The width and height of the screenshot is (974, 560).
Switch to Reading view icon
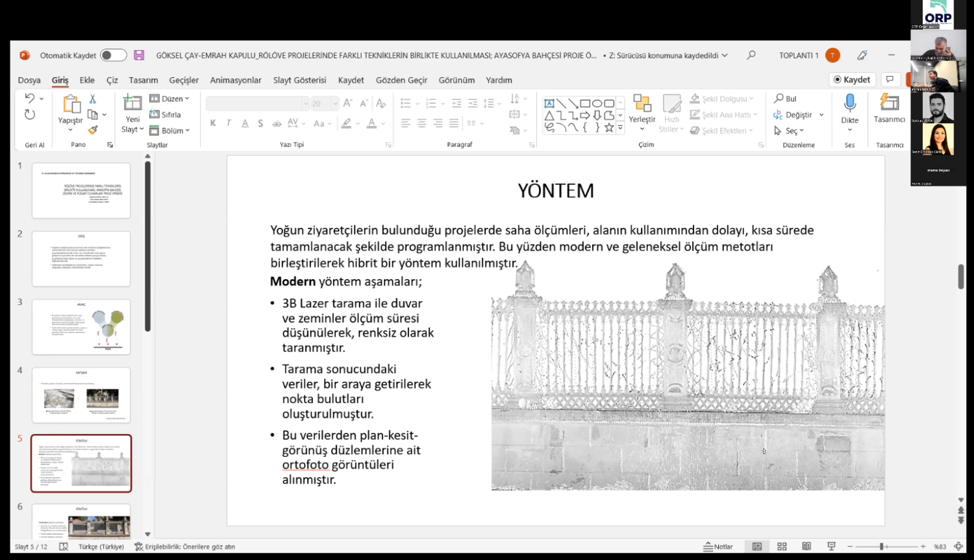pyautogui.click(x=806, y=546)
